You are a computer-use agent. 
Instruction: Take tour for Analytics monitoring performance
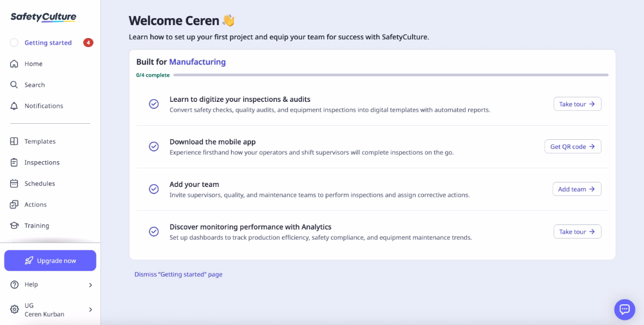577,231
